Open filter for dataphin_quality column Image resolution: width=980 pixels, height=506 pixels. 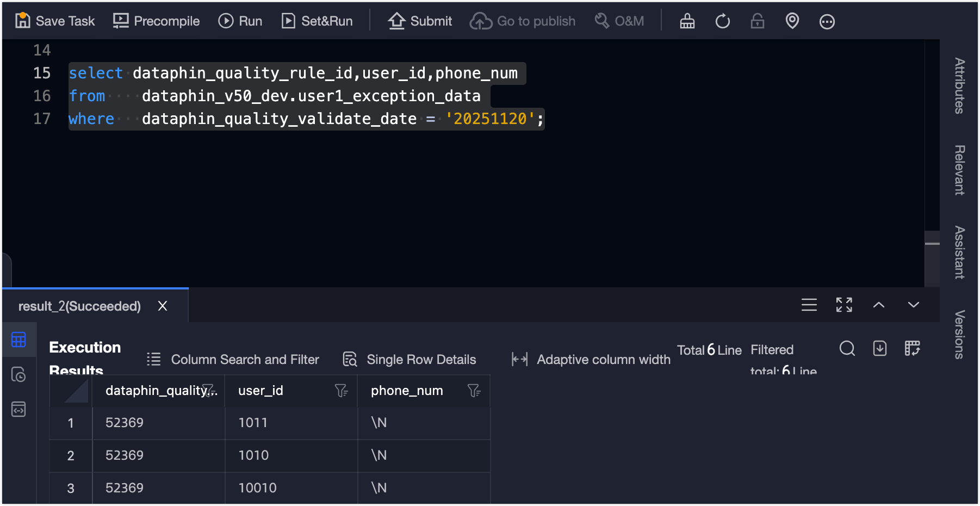pos(209,390)
